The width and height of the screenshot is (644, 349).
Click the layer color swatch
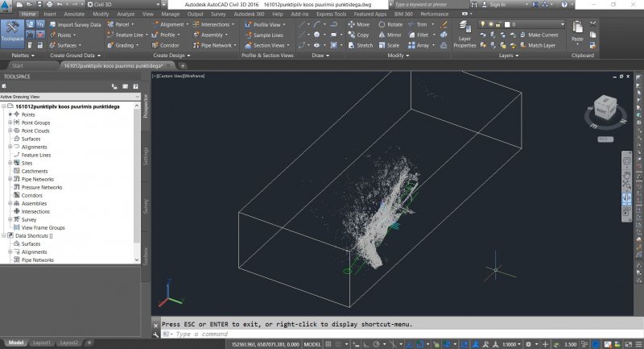coord(507,25)
